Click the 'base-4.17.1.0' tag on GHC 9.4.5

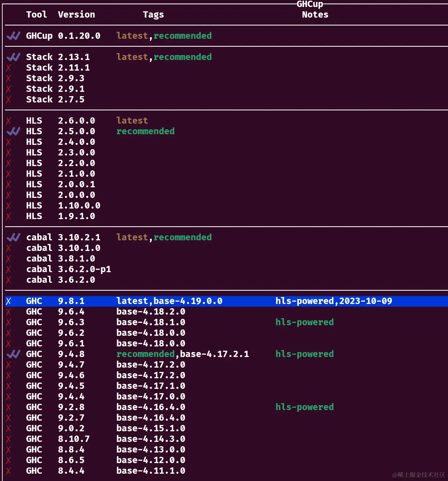[151, 386]
